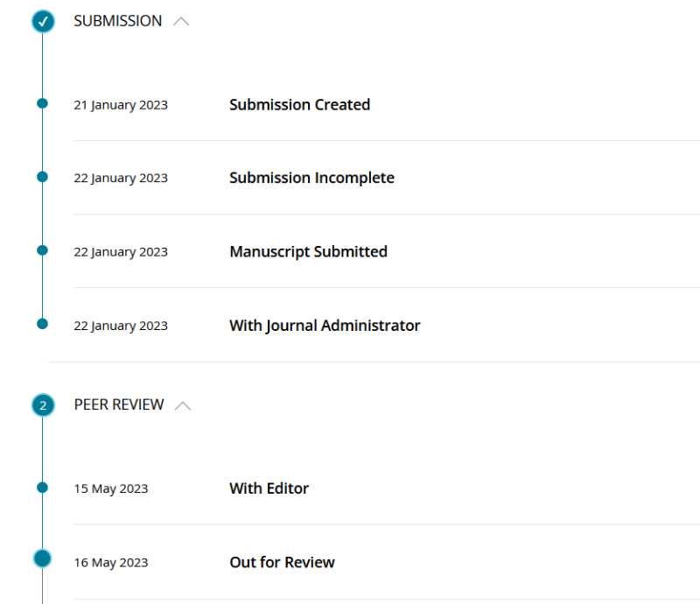Collapse the Peer Review section chevron
This screenshot has height=604, width=700.
click(x=183, y=405)
